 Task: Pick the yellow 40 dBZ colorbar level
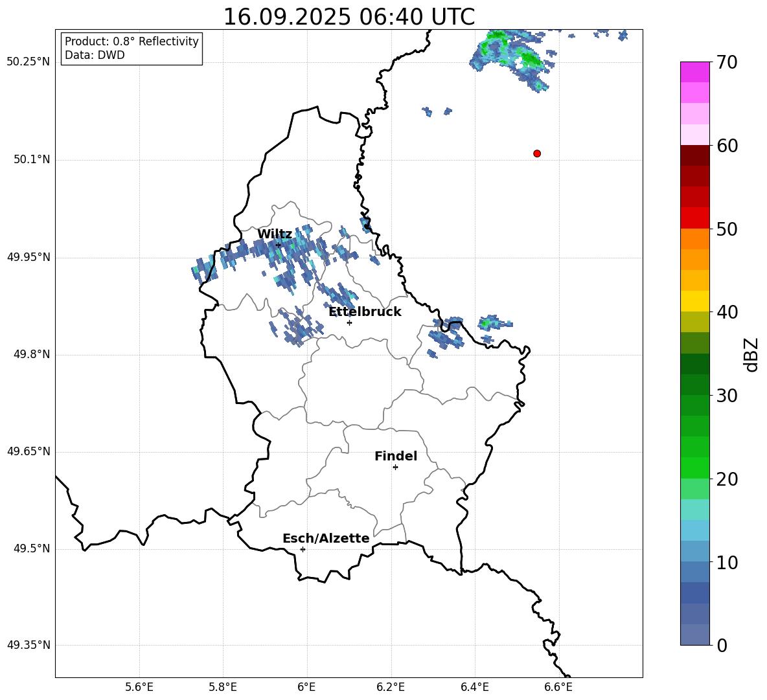pyautogui.click(x=695, y=301)
